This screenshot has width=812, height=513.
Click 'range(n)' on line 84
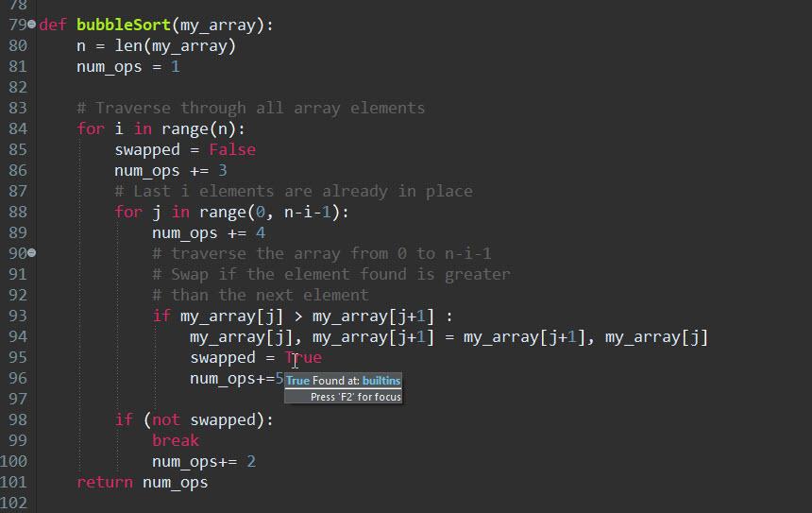tap(199, 129)
